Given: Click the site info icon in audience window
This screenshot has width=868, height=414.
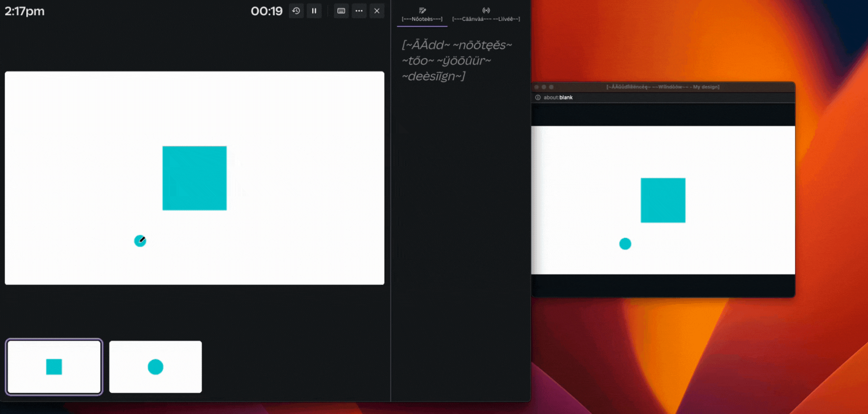Looking at the screenshot, I should click(x=538, y=98).
